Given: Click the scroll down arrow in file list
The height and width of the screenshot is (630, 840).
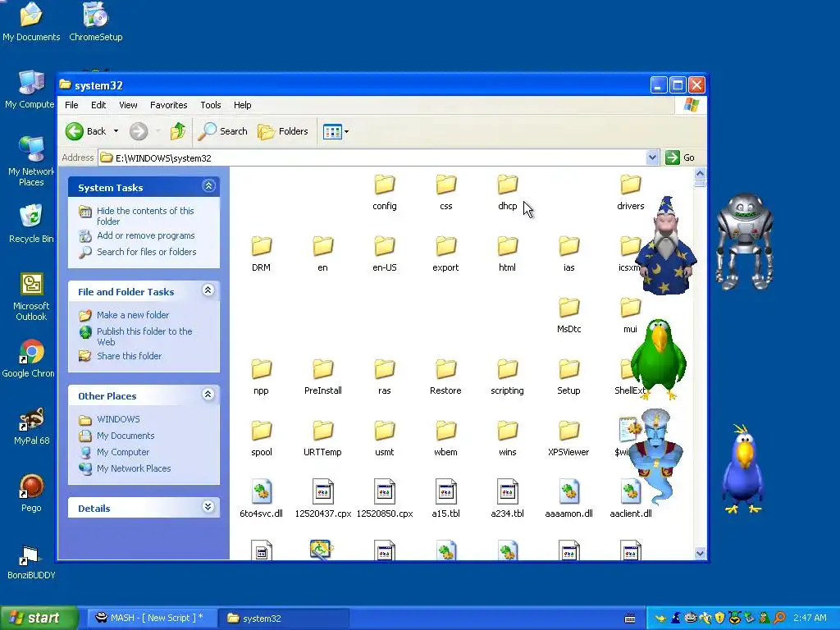Looking at the screenshot, I should click(700, 554).
